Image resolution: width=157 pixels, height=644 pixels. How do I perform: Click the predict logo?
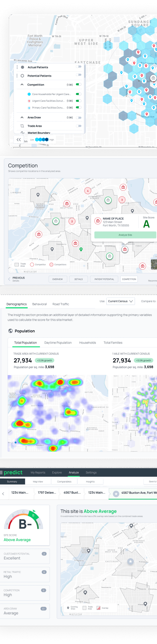tap(13, 472)
